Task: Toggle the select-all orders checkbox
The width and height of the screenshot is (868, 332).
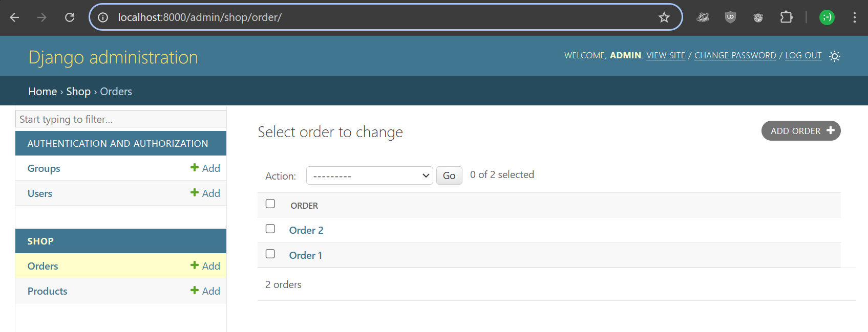Action: click(x=270, y=204)
